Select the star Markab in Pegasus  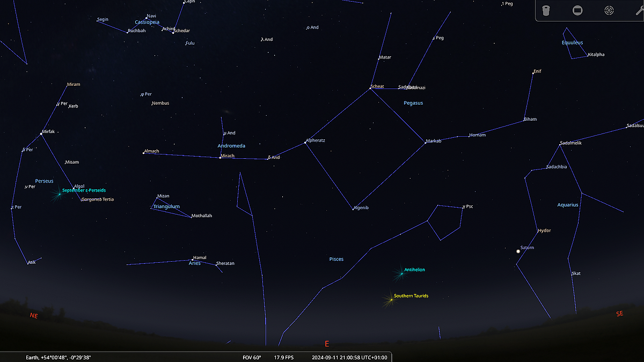point(425,143)
